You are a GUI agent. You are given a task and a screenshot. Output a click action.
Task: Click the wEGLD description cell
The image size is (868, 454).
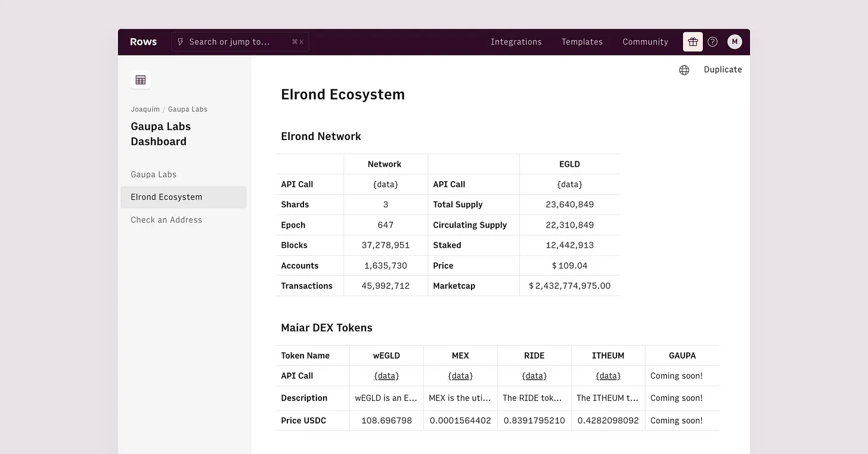pos(386,398)
